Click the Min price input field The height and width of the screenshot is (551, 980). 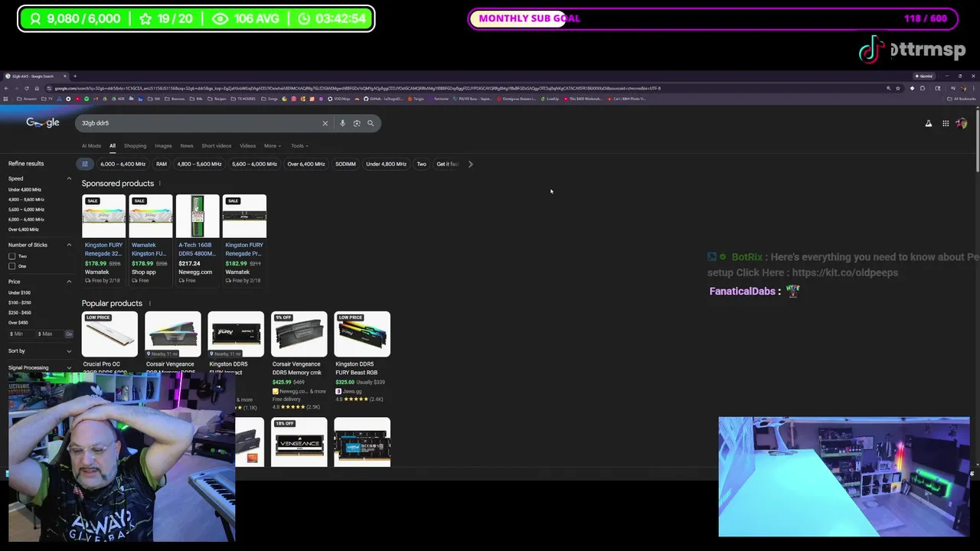click(x=21, y=334)
